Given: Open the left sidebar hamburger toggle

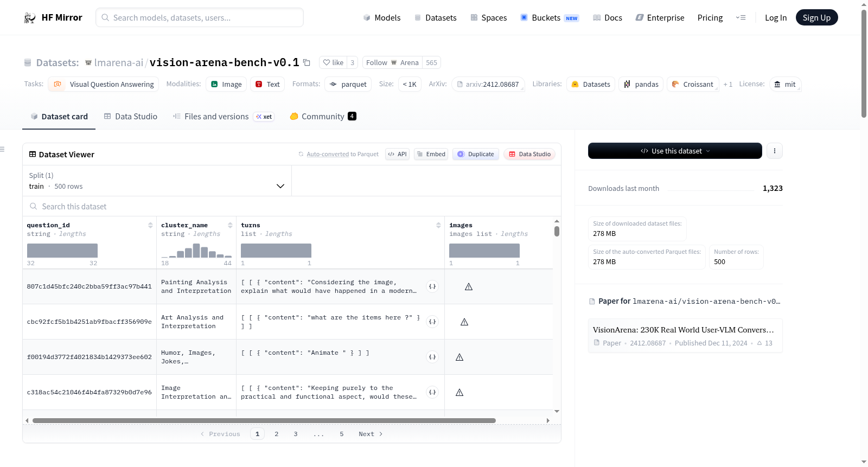Looking at the screenshot, I should (x=2, y=149).
